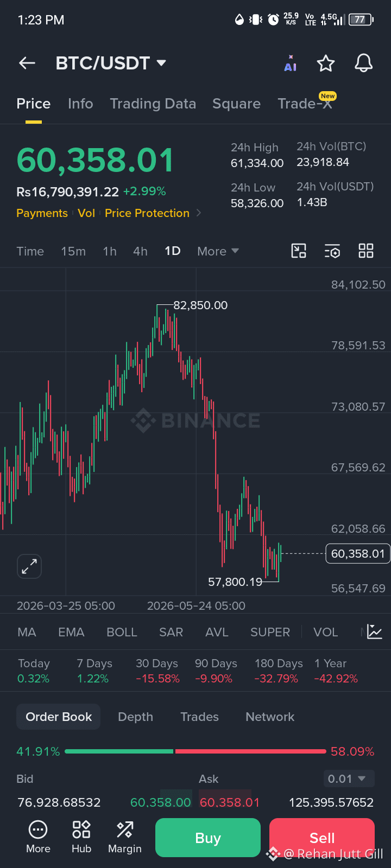Viewport: 391px width, 868px height.
Task: Go back using the left arrow
Action: tap(27, 63)
